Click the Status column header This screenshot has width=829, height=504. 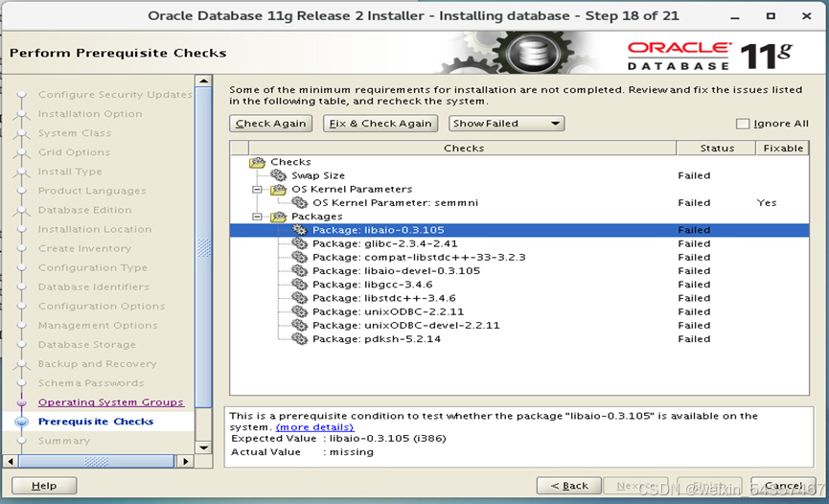click(x=716, y=149)
